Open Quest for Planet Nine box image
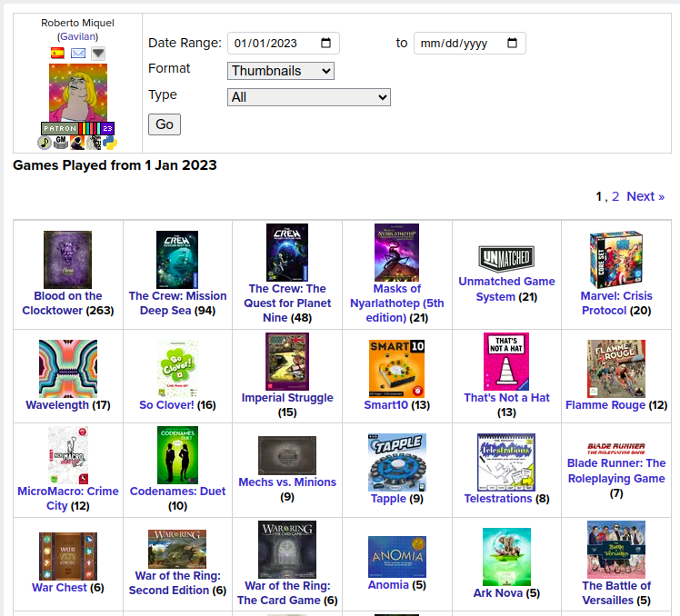The width and height of the screenshot is (680, 616). coord(287,253)
